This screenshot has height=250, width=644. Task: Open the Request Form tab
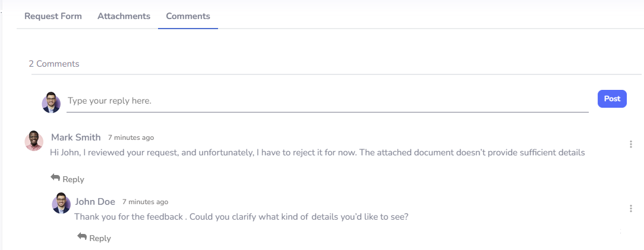(x=53, y=16)
